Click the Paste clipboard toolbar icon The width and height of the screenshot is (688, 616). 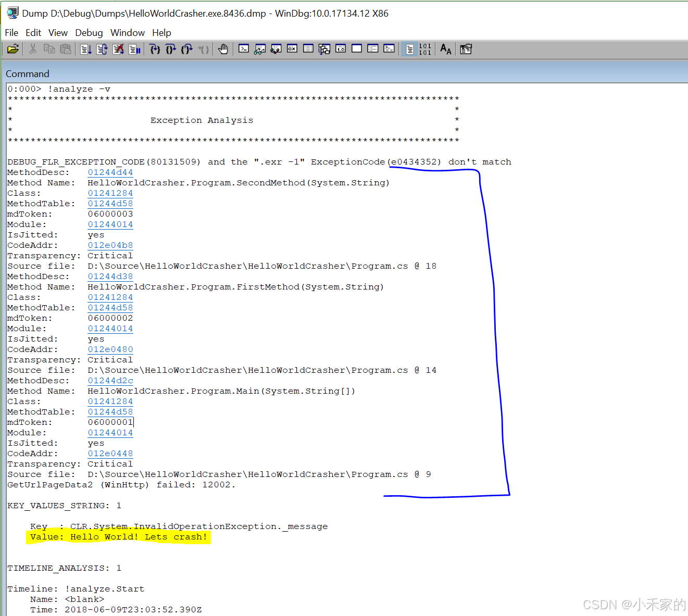click(x=66, y=49)
